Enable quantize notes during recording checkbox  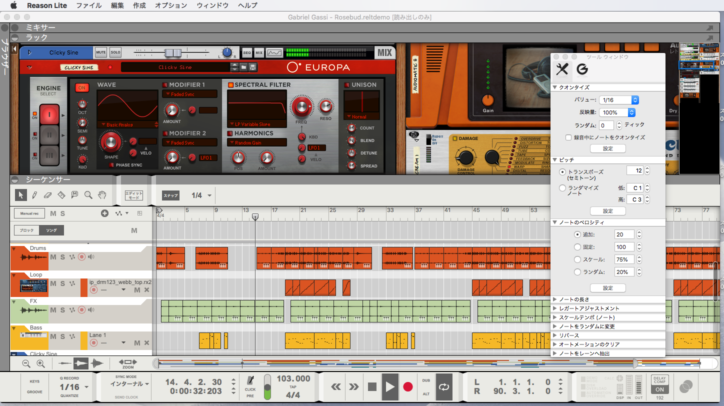coord(568,137)
